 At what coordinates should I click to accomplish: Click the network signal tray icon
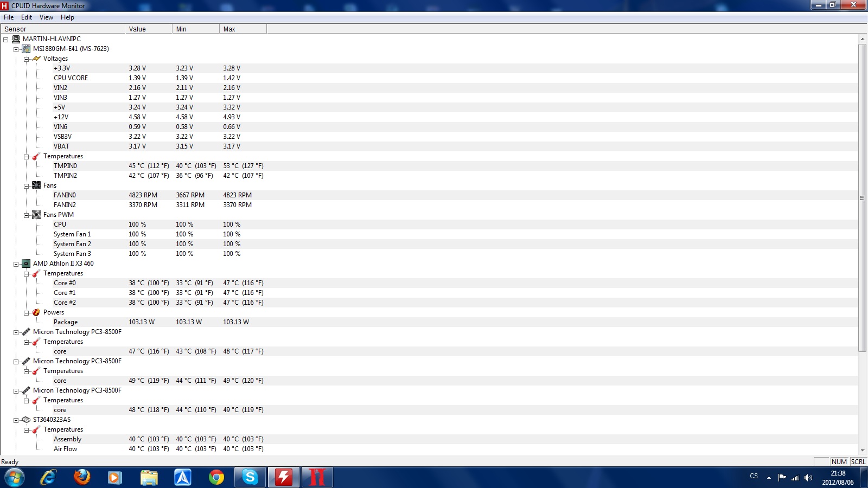tap(795, 478)
